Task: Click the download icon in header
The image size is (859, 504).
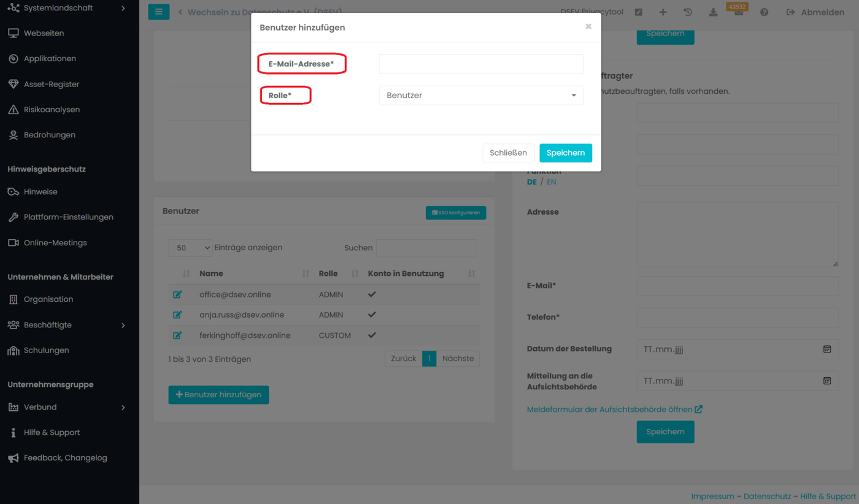Action: pyautogui.click(x=713, y=12)
